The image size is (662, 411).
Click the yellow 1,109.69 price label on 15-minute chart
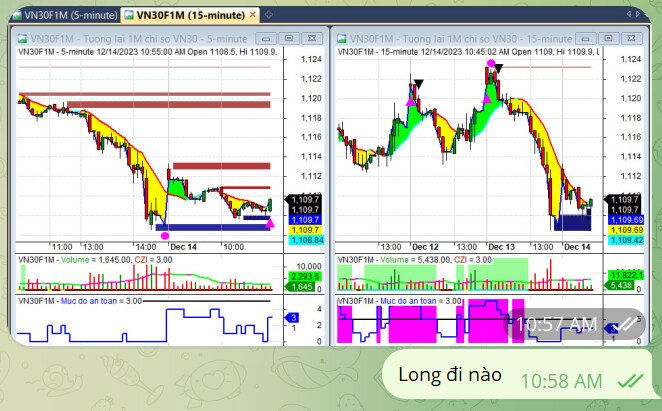tap(625, 230)
